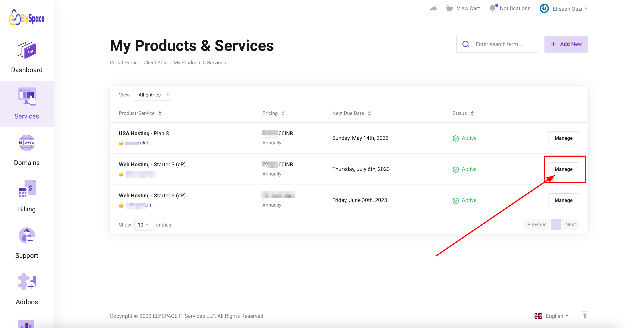Image resolution: width=644 pixels, height=328 pixels.
Task: Open Addons menu label
Action: click(27, 302)
